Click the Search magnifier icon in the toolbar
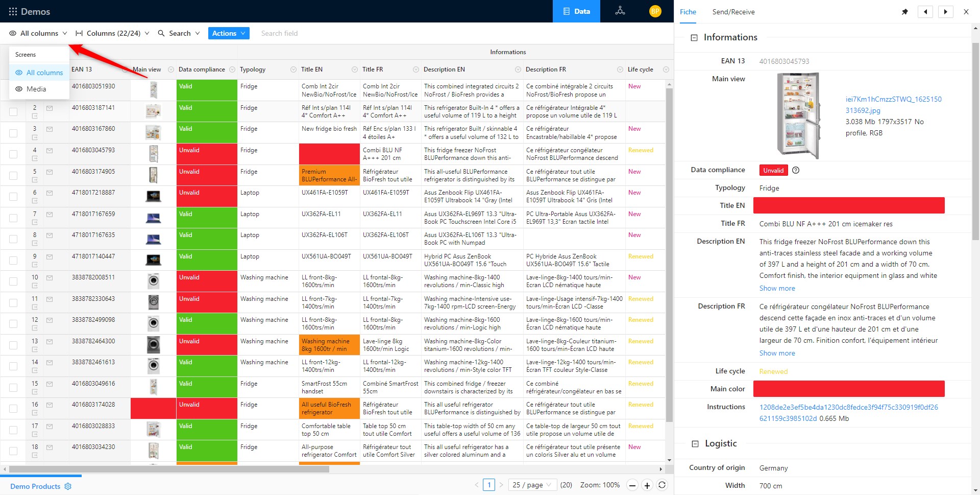980x495 pixels. tap(161, 33)
